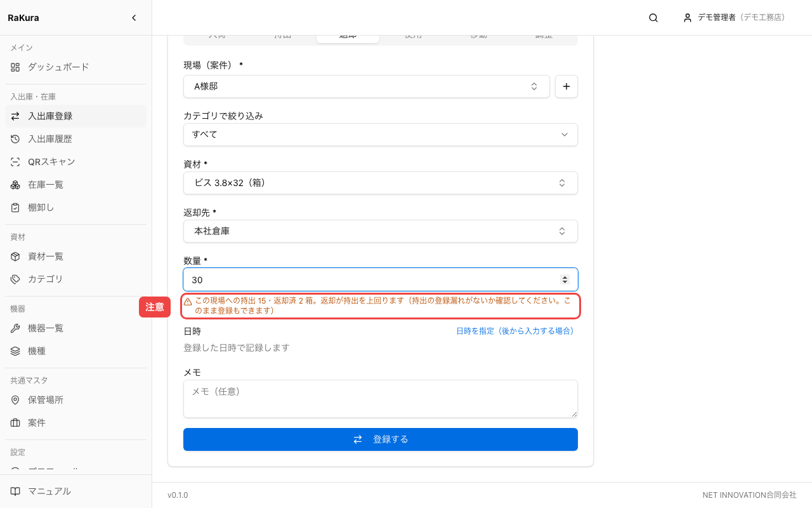Screen dimensions: 812x508
Task: Open カテゴリで絞り込み すべて dropdown
Action: click(381, 135)
